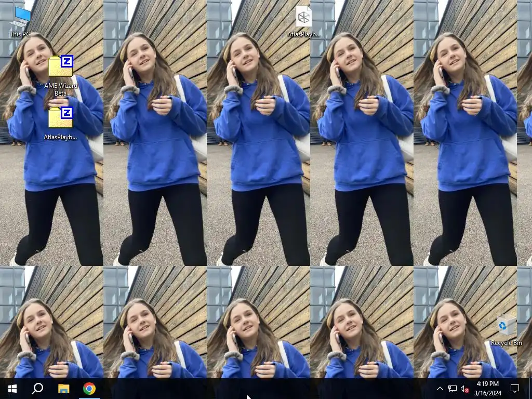Open the Windows Start menu
Image resolution: width=532 pixels, height=399 pixels.
coord(12,389)
